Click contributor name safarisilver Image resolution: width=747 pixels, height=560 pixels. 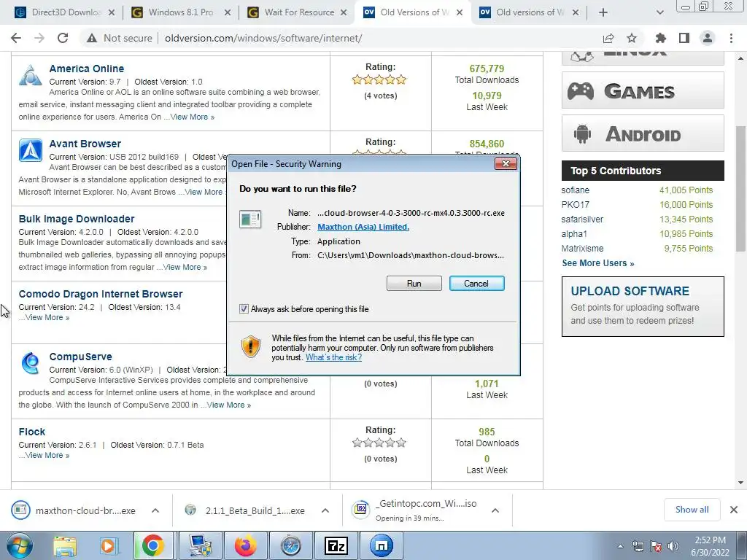point(582,219)
